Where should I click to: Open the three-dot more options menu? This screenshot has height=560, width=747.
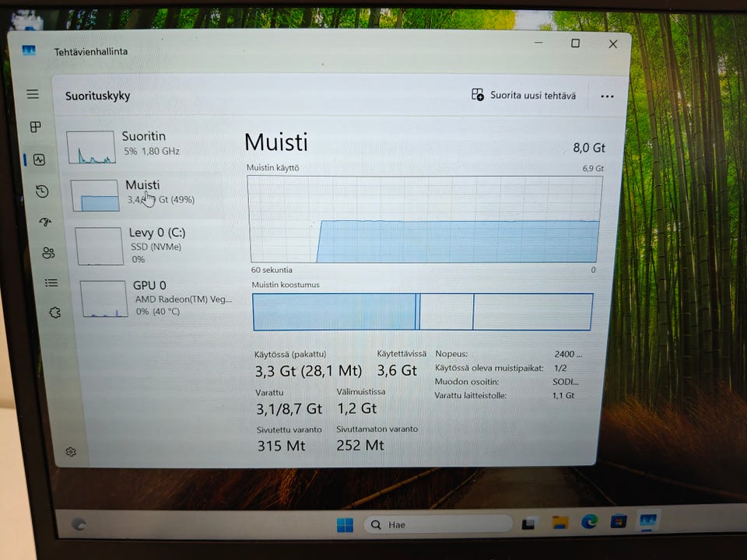607,96
